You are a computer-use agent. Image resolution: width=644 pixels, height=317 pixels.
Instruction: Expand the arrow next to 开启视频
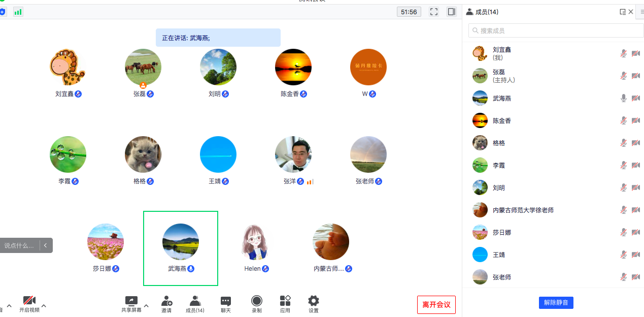click(x=44, y=306)
